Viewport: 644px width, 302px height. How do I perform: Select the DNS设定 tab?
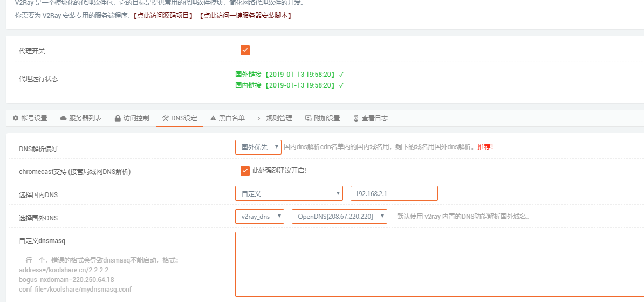point(180,118)
